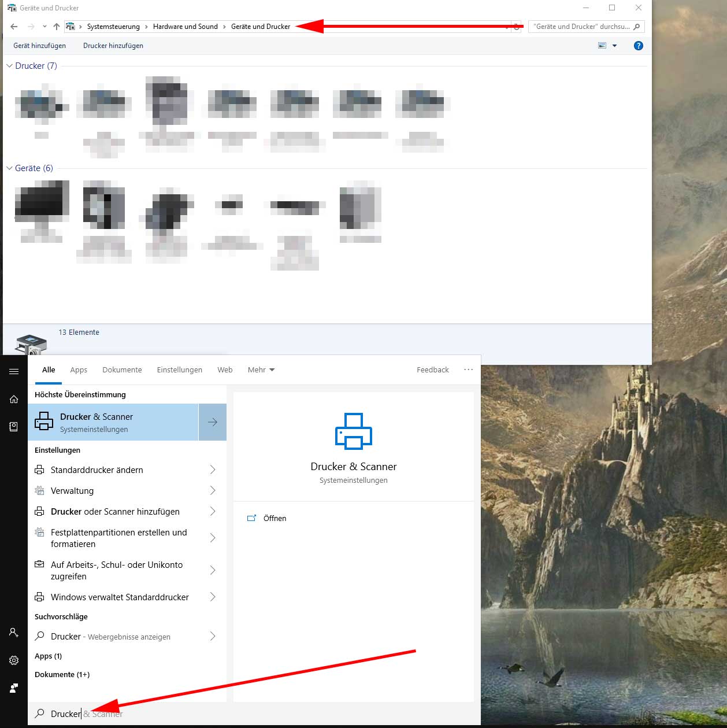Screen dimensions: 727x728
Task: Click the notebook icon in search sidebar
Action: tap(14, 427)
